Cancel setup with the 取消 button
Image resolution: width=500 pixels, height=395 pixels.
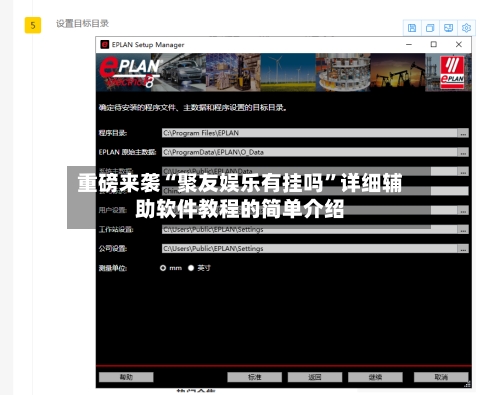(441, 377)
